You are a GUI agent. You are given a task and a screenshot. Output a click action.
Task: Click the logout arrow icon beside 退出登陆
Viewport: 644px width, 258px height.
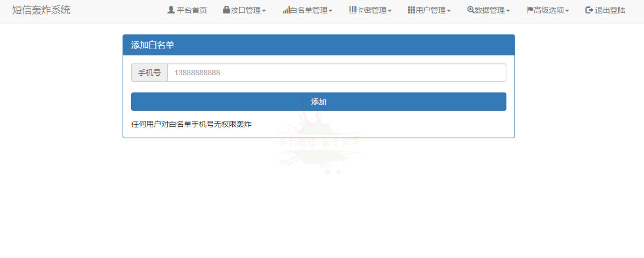[x=589, y=10]
